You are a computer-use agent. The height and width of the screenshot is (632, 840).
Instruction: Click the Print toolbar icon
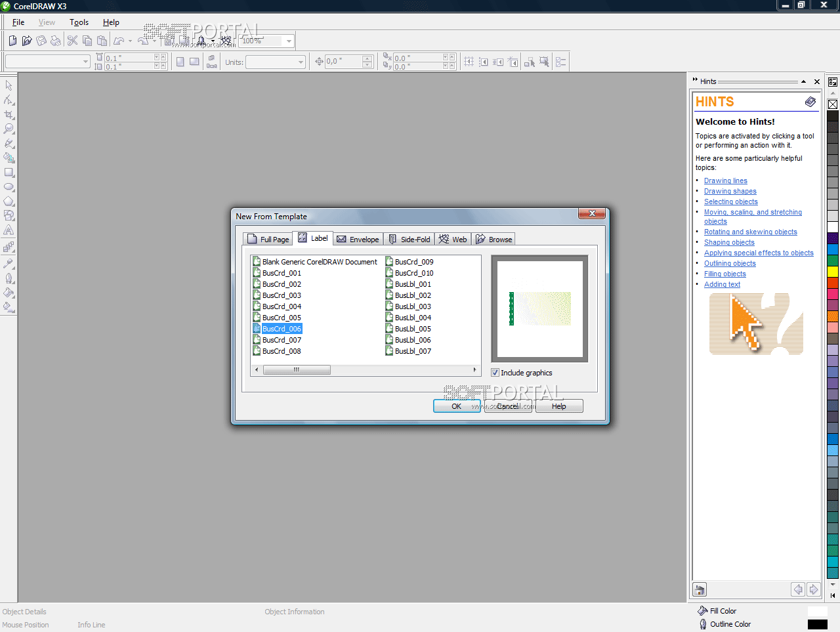tap(56, 41)
